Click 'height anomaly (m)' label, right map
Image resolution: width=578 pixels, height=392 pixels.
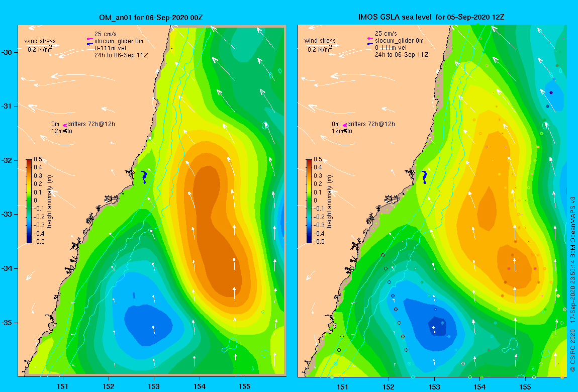click(x=329, y=201)
